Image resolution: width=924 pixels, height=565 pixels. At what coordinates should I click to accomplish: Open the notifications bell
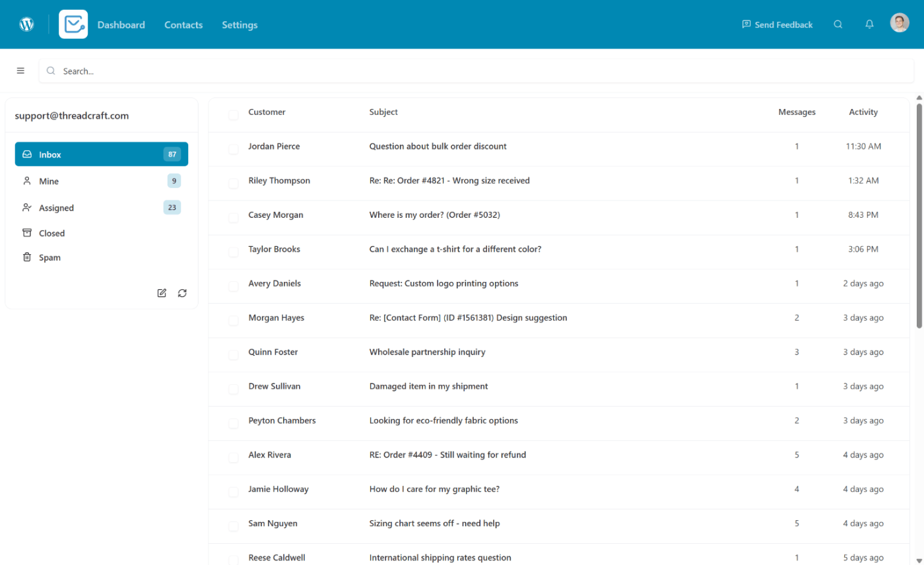[x=869, y=24]
